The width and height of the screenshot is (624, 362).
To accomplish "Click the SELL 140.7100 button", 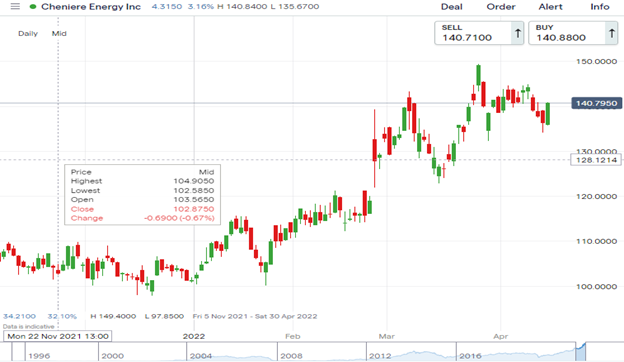I will [479, 33].
